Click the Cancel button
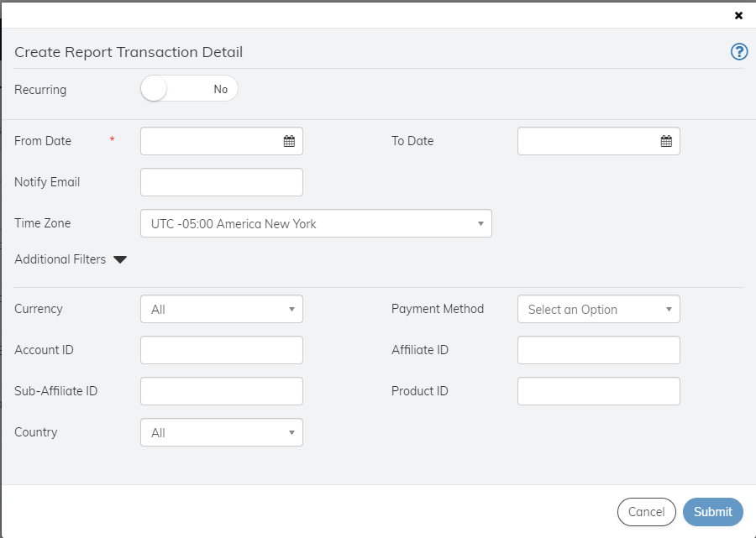This screenshot has width=756, height=538. (646, 511)
